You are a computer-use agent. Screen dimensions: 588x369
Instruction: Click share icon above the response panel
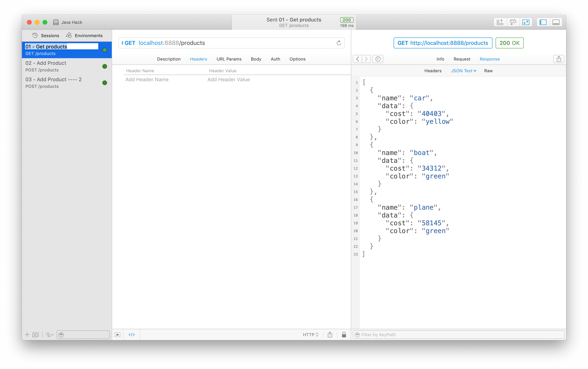[x=559, y=59]
